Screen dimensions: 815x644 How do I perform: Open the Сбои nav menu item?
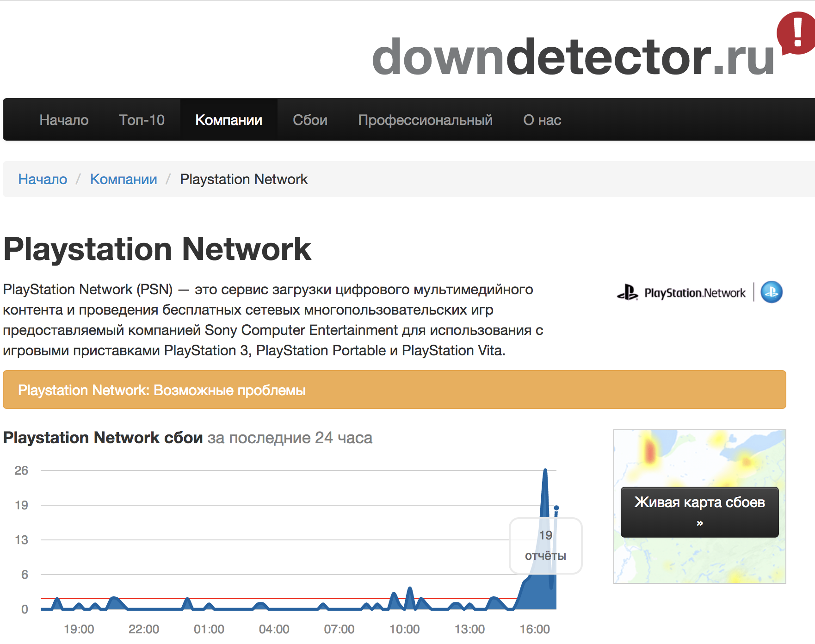(310, 120)
